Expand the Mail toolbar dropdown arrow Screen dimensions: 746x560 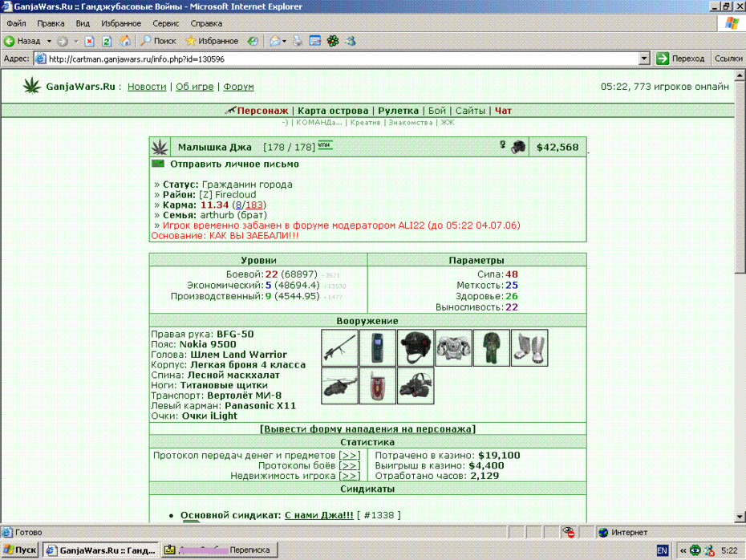(x=284, y=42)
